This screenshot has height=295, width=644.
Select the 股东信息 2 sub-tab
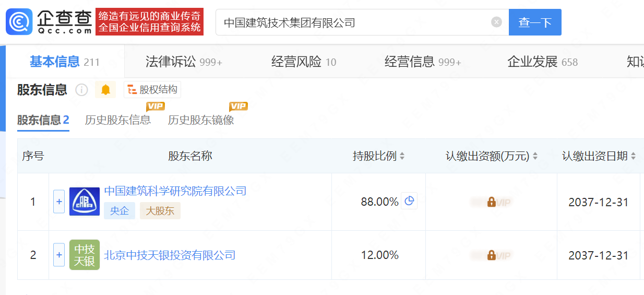coord(43,120)
